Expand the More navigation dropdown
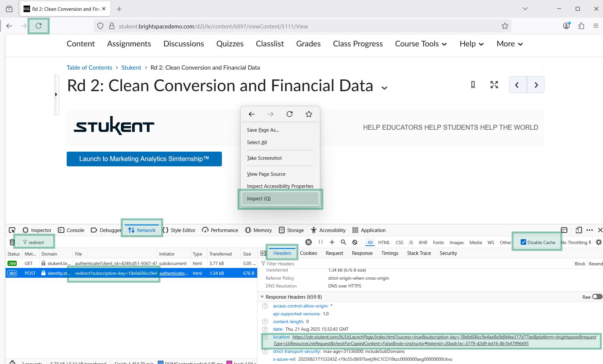 click(510, 44)
